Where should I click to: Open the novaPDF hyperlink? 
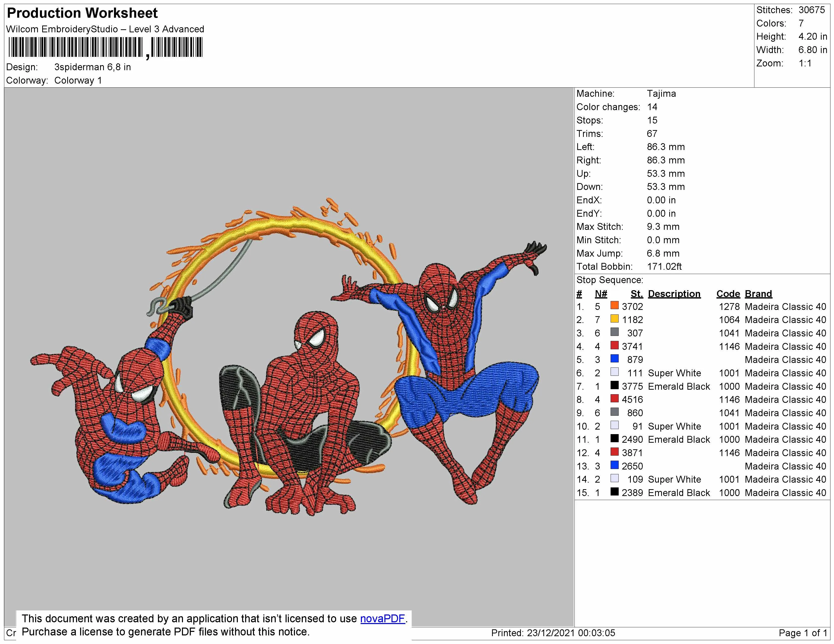pyautogui.click(x=382, y=618)
